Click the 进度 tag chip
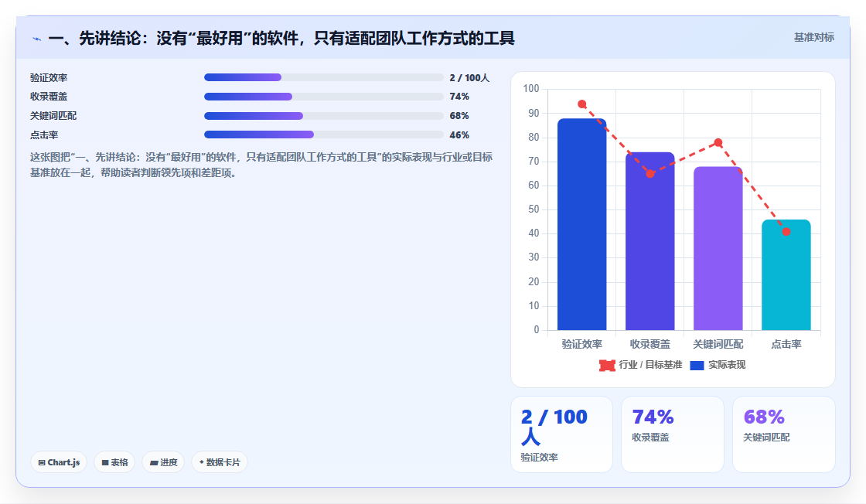The height and width of the screenshot is (504, 866). coord(163,462)
